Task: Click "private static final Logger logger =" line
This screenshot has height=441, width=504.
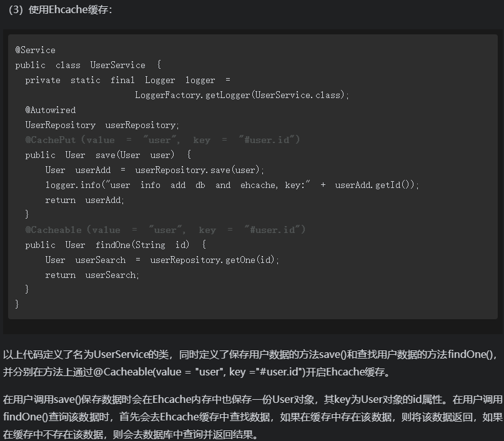Action: pyautogui.click(x=127, y=80)
